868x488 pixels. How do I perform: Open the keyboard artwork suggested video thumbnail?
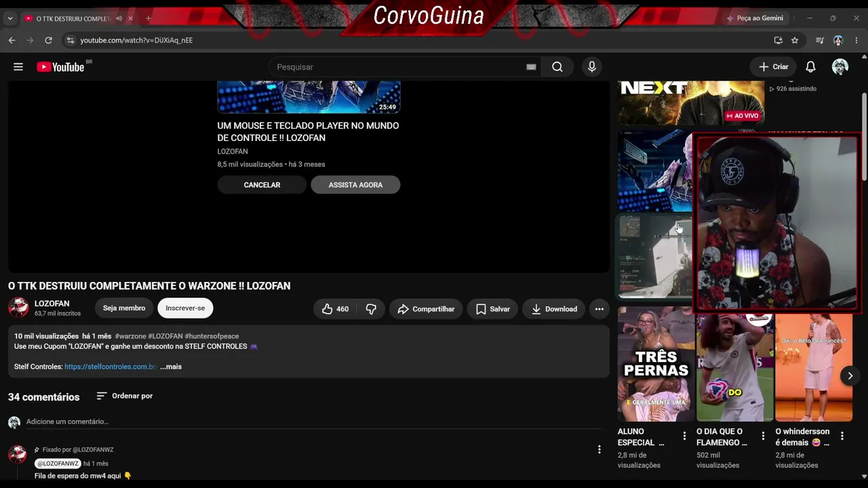pos(655,171)
